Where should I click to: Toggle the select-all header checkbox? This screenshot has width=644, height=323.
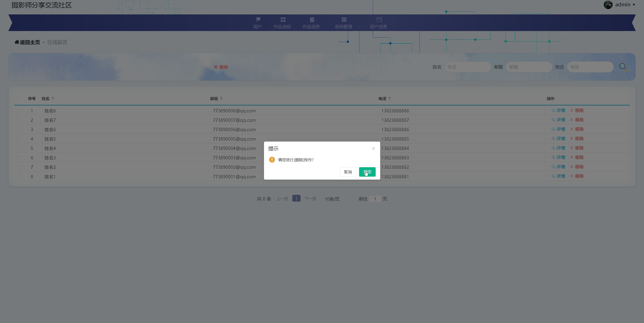click(x=16, y=98)
